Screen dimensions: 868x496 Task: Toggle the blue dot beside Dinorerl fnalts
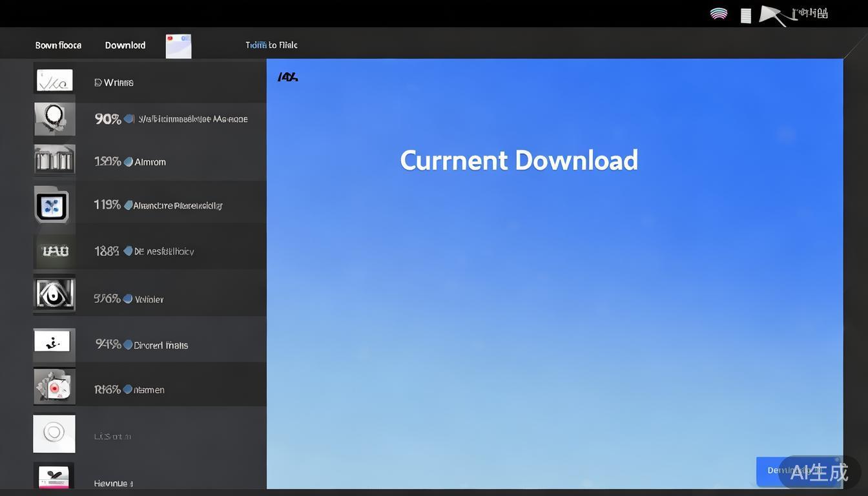point(128,345)
